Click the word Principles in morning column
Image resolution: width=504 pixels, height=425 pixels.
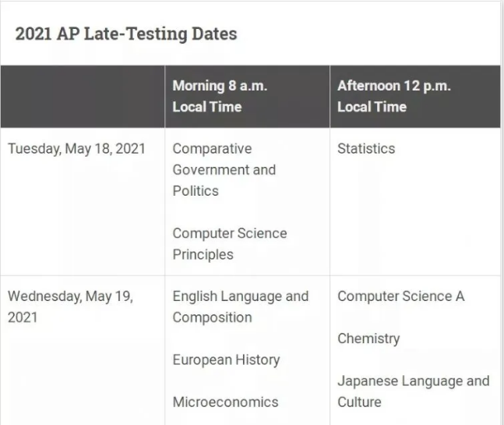203,254
